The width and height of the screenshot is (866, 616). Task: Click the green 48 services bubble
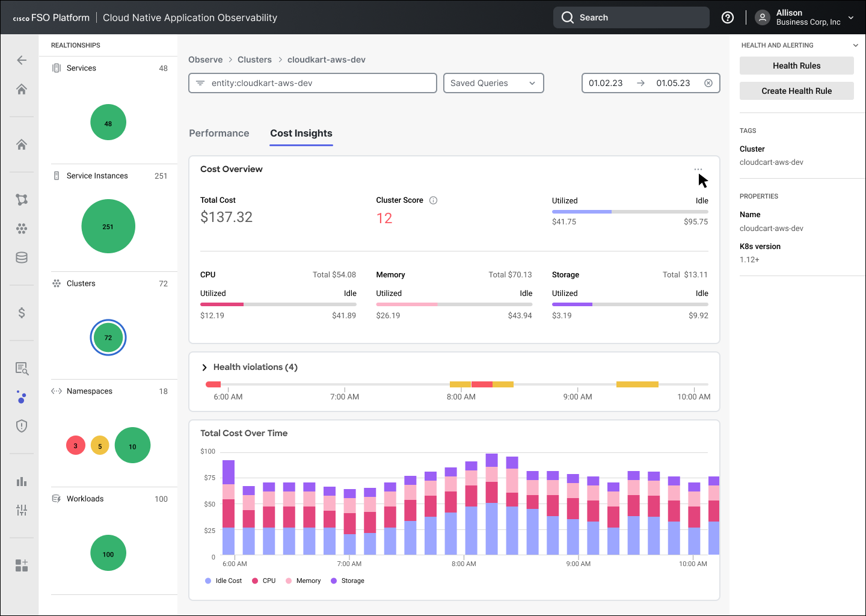coord(108,122)
